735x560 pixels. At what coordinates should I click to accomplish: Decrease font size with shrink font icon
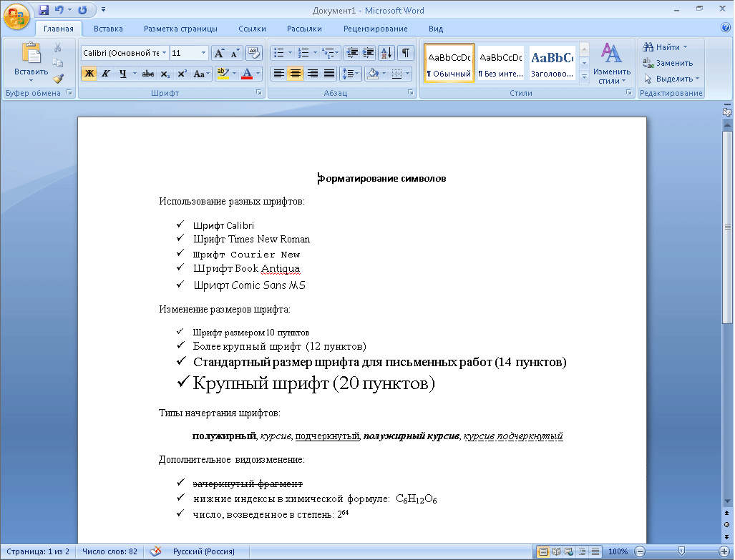click(235, 53)
